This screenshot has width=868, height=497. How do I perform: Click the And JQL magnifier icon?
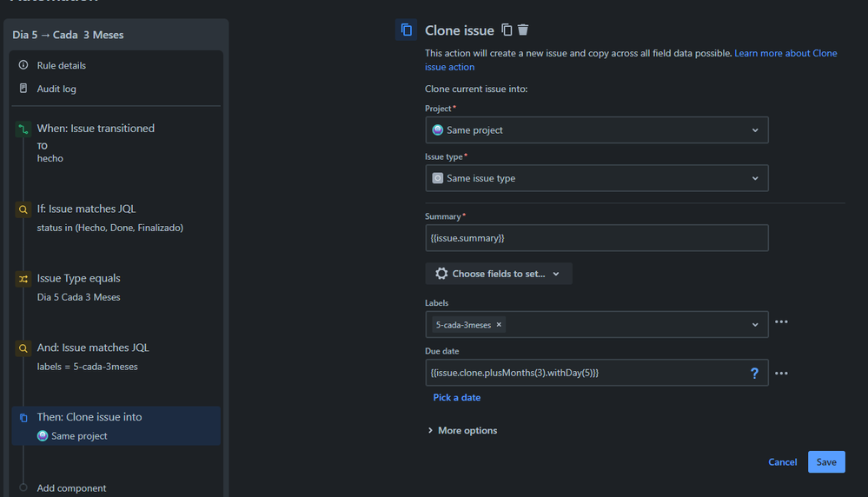(23, 348)
